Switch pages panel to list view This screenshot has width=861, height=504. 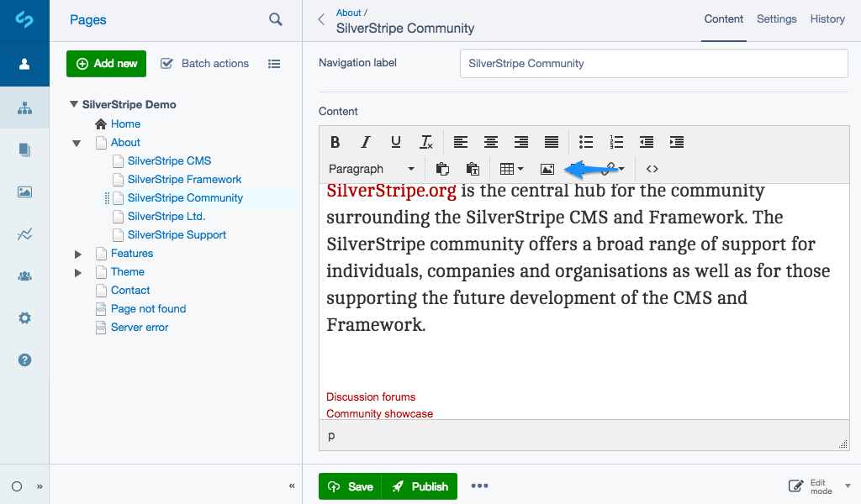pos(274,63)
